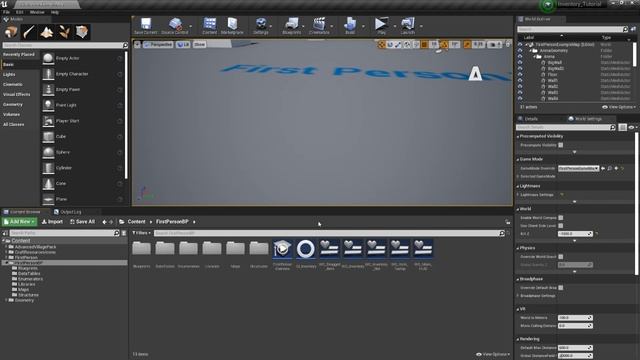Toggle the Enable World Composition checkbox
Screen dimensions: 640x360
561,218
